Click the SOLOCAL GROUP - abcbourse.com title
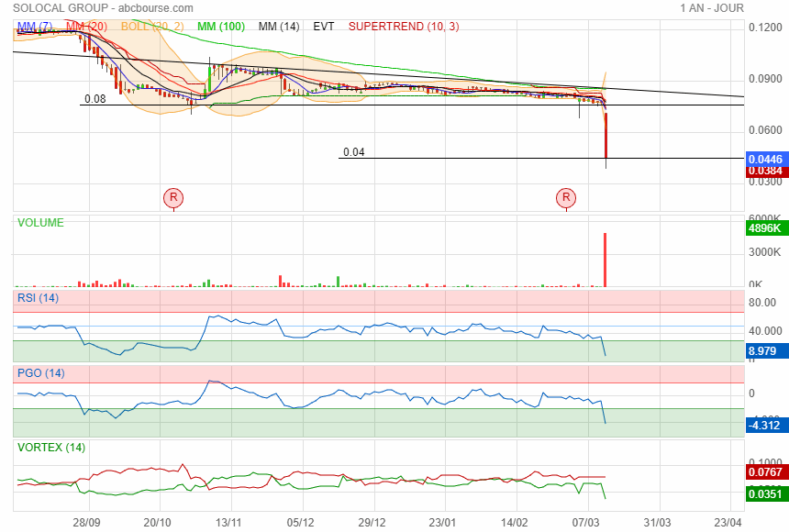 coord(103,8)
